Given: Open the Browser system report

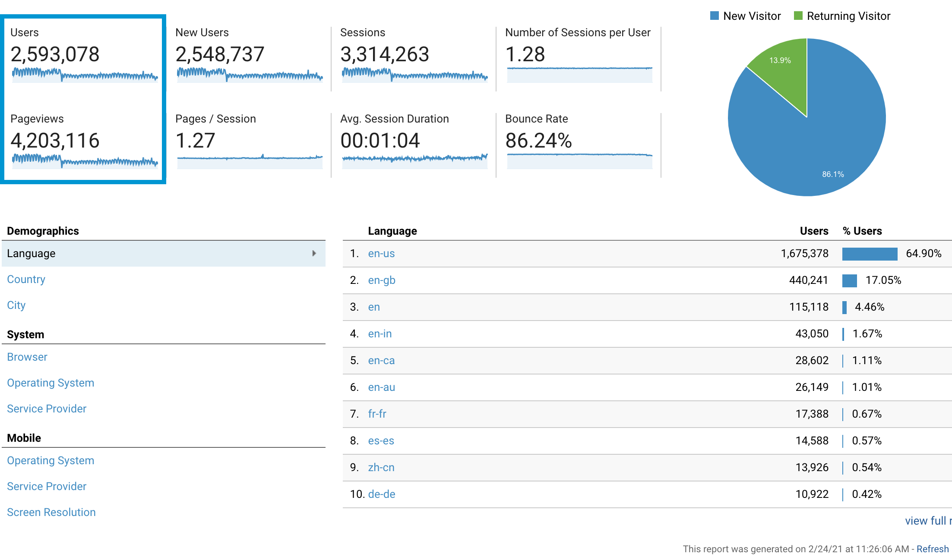Looking at the screenshot, I should tap(27, 357).
